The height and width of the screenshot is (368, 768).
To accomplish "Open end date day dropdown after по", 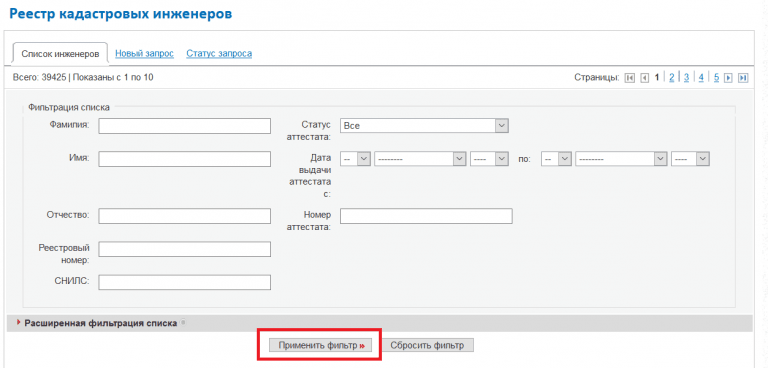I will pyautogui.click(x=556, y=159).
